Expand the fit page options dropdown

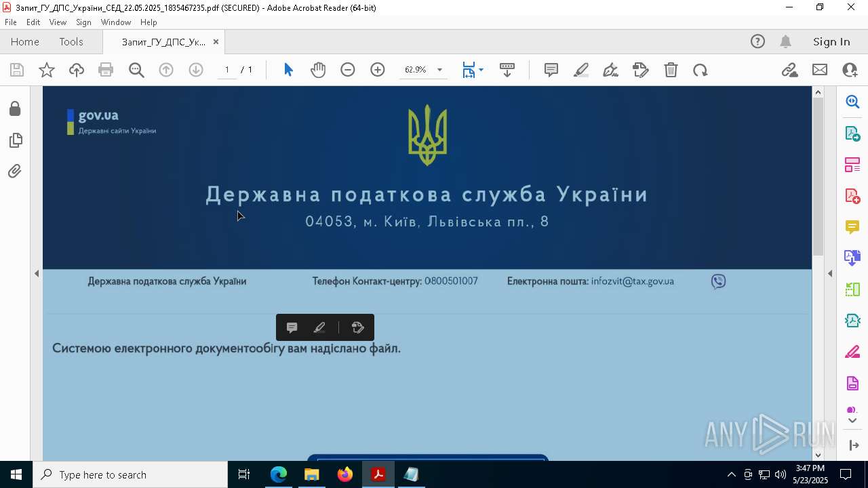point(481,70)
